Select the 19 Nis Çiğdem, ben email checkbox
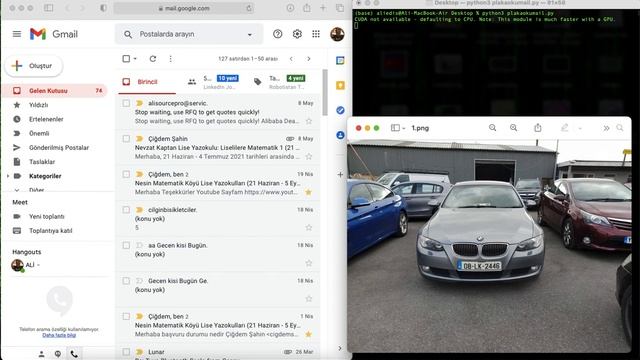The height and width of the screenshot is (360, 640). point(126,174)
